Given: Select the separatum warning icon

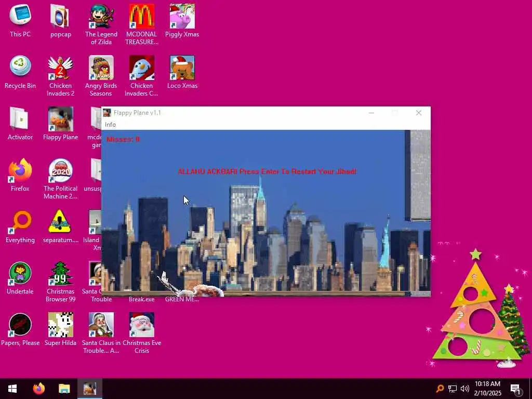Looking at the screenshot, I should click(60, 227).
